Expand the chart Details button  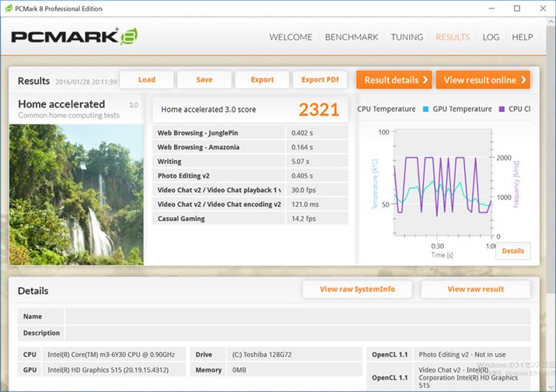[512, 251]
